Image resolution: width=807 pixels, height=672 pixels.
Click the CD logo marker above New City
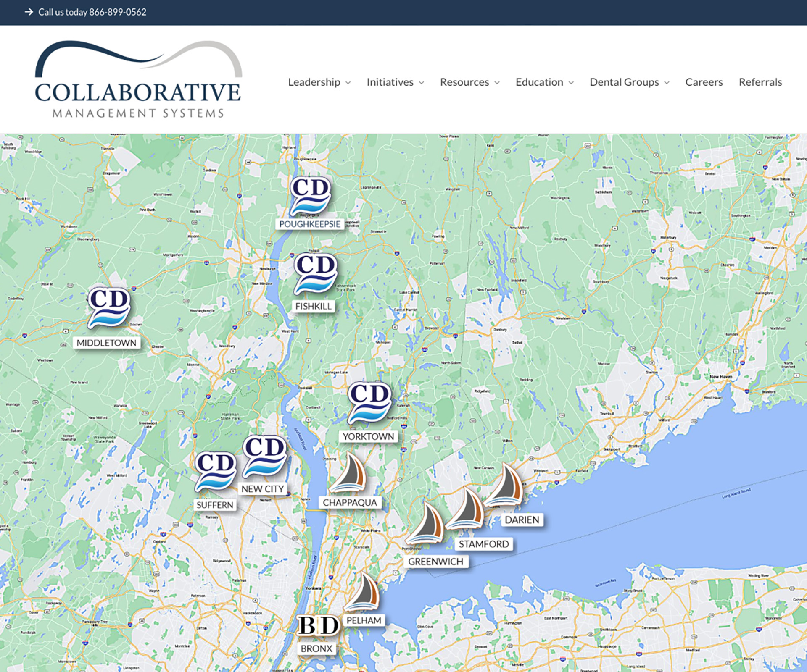[265, 457]
